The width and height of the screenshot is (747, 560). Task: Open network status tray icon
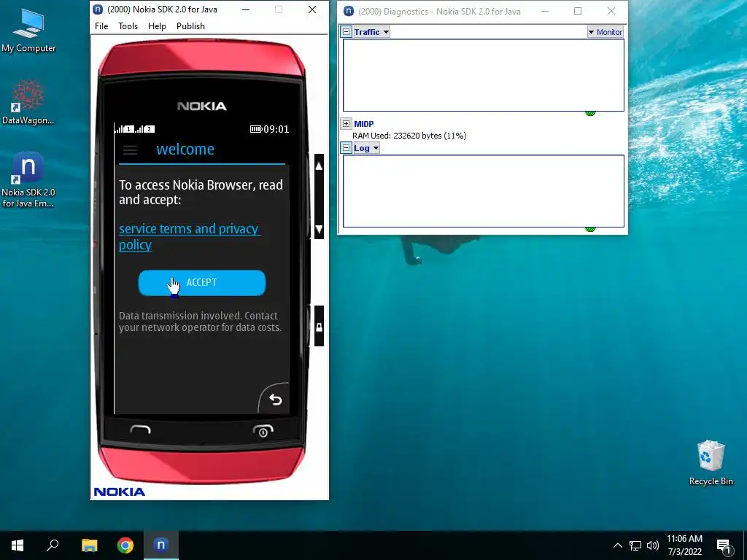(635, 545)
